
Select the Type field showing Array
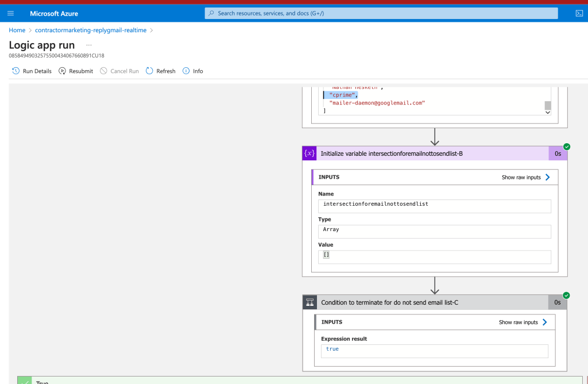pos(435,232)
